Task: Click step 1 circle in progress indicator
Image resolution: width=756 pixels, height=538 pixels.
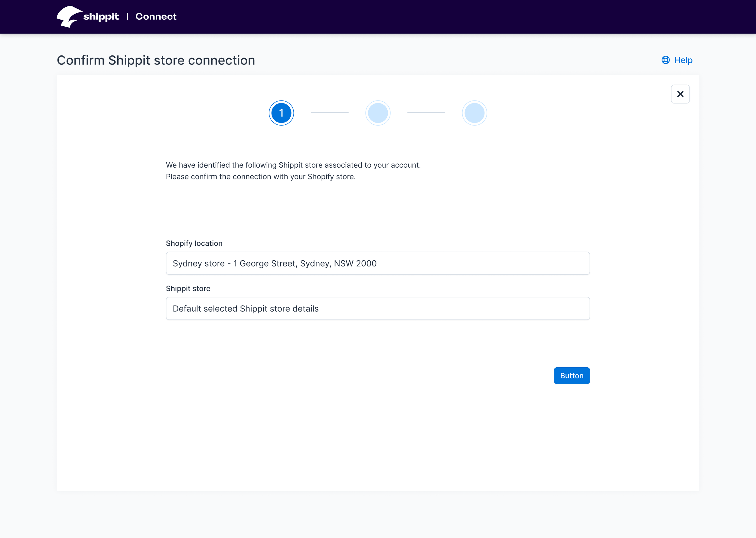Action: click(281, 113)
